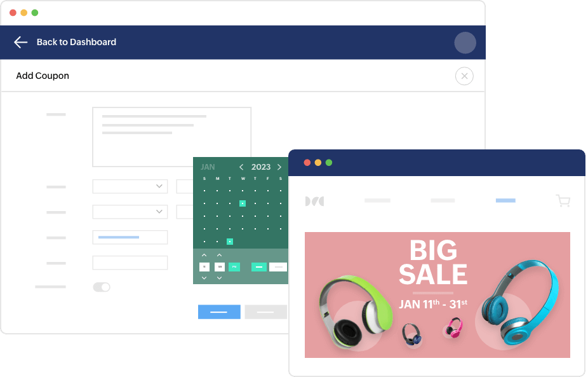Toggle the switch at form bottom
Image resolution: width=588 pixels, height=377 pixels.
(x=102, y=287)
